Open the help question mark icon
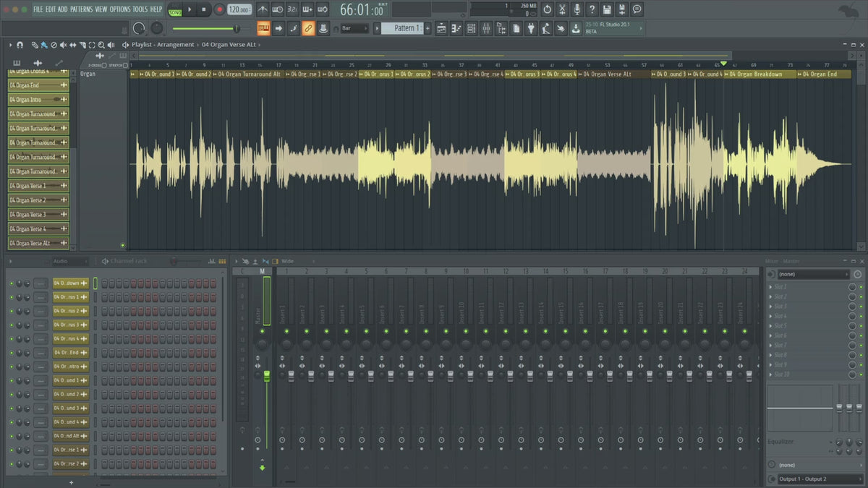The image size is (868, 488). [x=592, y=9]
